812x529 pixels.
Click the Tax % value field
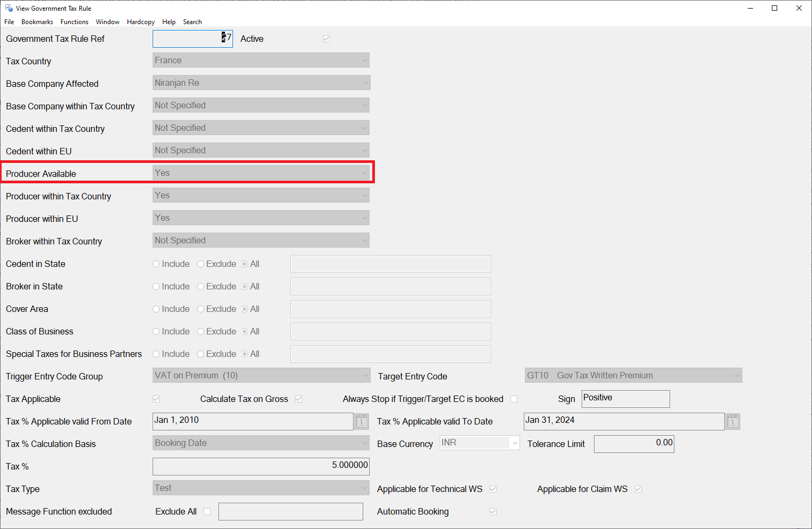261,466
